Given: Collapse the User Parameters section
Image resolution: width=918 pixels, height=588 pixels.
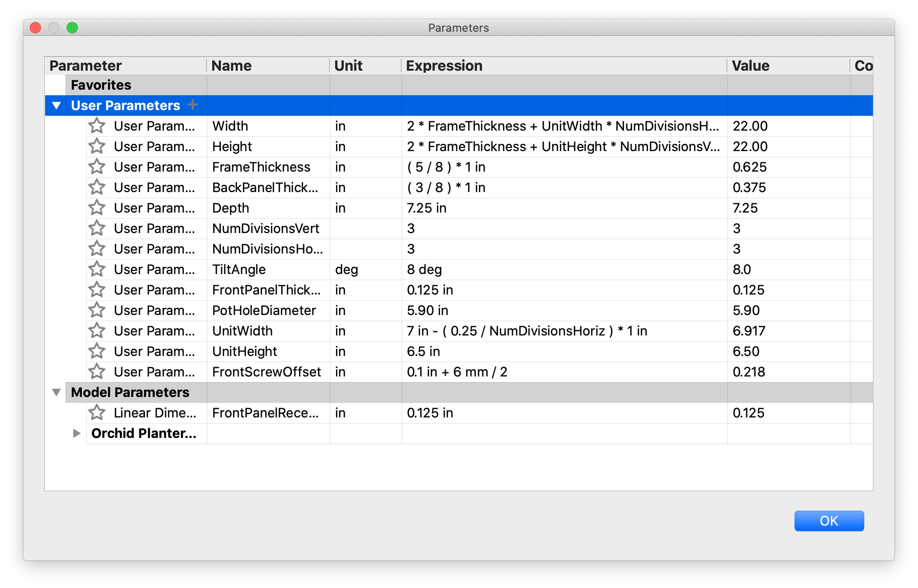Looking at the screenshot, I should pos(56,105).
